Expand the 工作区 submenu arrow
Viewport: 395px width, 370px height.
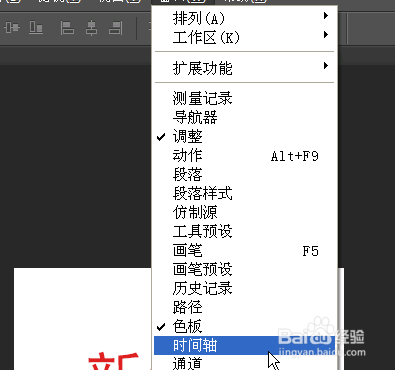(x=326, y=35)
